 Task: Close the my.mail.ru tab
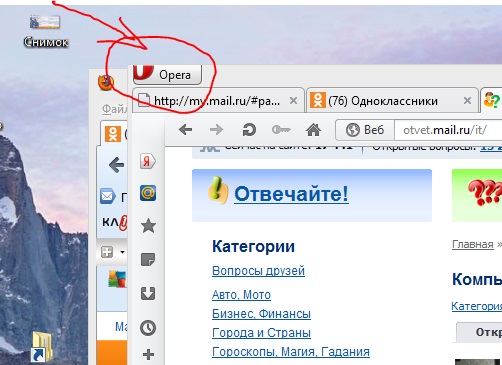293,100
